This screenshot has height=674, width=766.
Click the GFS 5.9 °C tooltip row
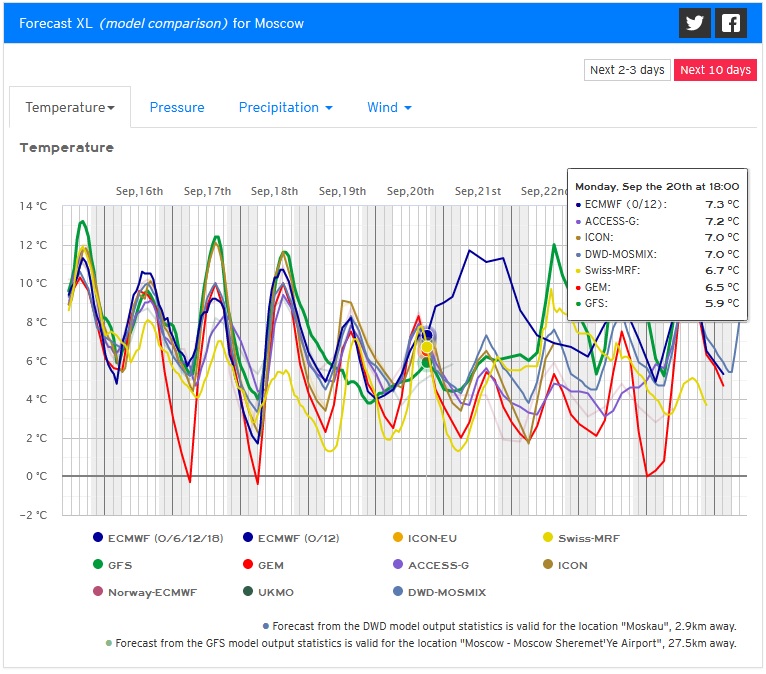point(658,303)
